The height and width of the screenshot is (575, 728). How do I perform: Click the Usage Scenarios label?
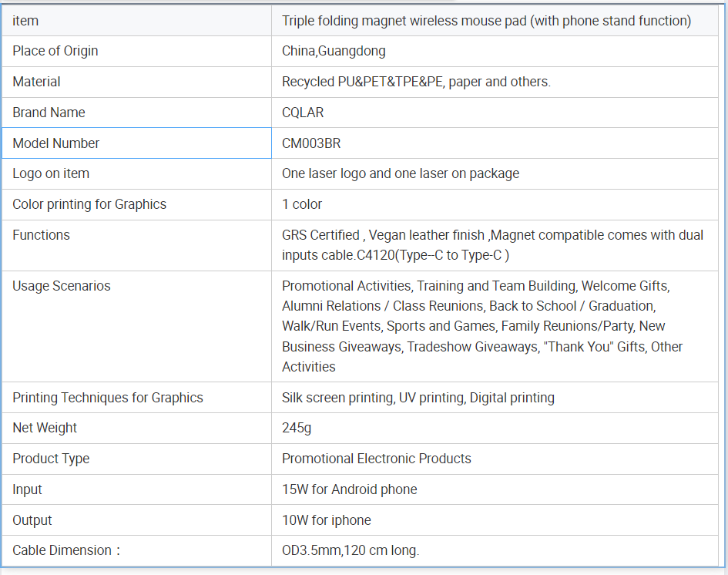click(62, 286)
